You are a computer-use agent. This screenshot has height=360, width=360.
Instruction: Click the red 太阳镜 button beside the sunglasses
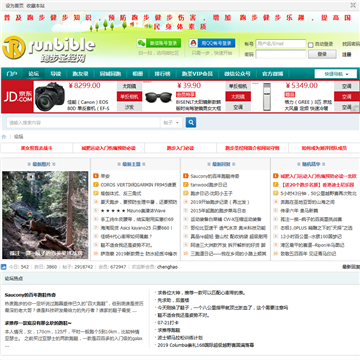(238, 97)
